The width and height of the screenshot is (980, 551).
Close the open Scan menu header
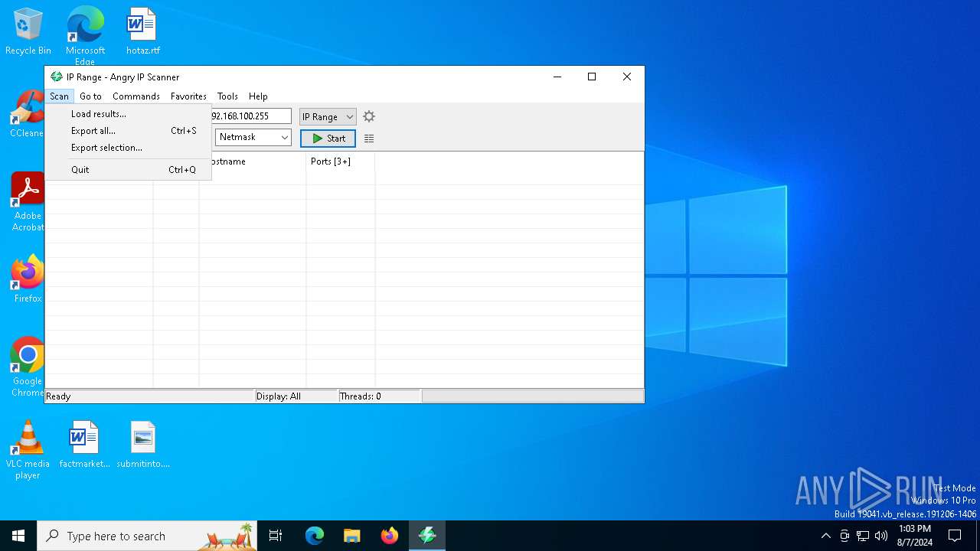59,96
